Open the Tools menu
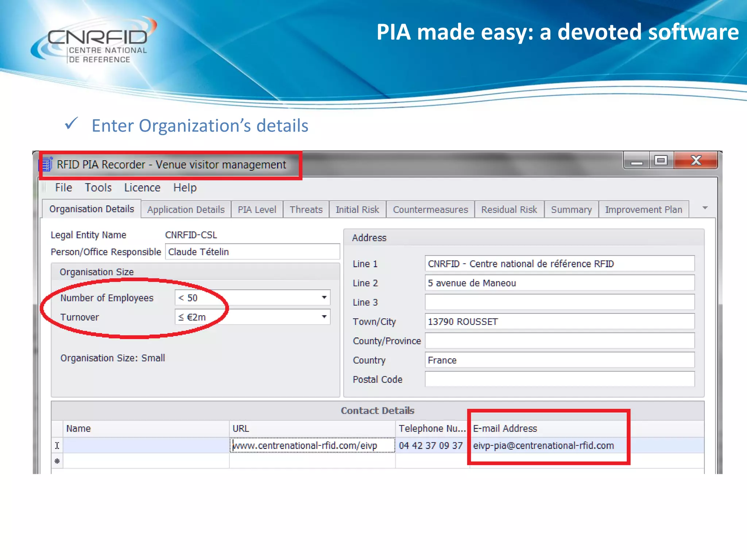 [x=98, y=187]
